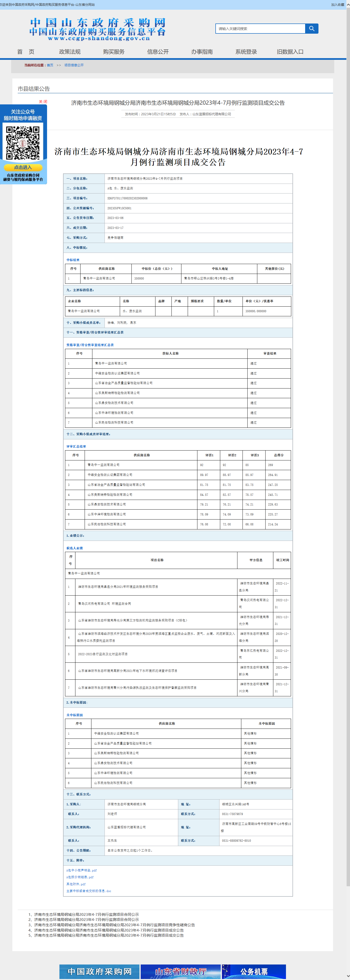Click the 中国政府采购网 banner at the bottom
This screenshot has width=350, height=980.
99,971
